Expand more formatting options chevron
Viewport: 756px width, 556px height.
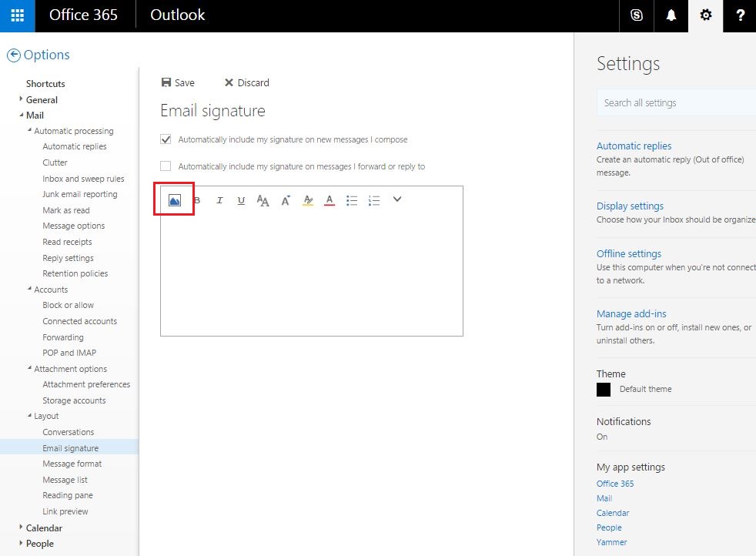point(396,199)
